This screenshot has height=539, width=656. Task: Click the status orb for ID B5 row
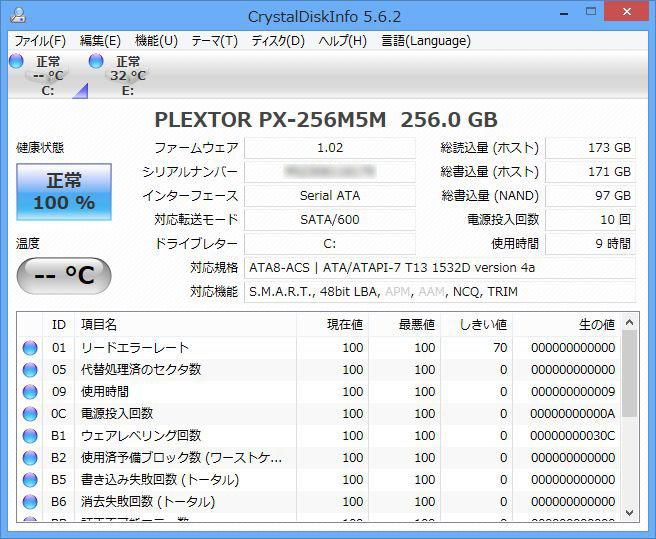(30, 480)
